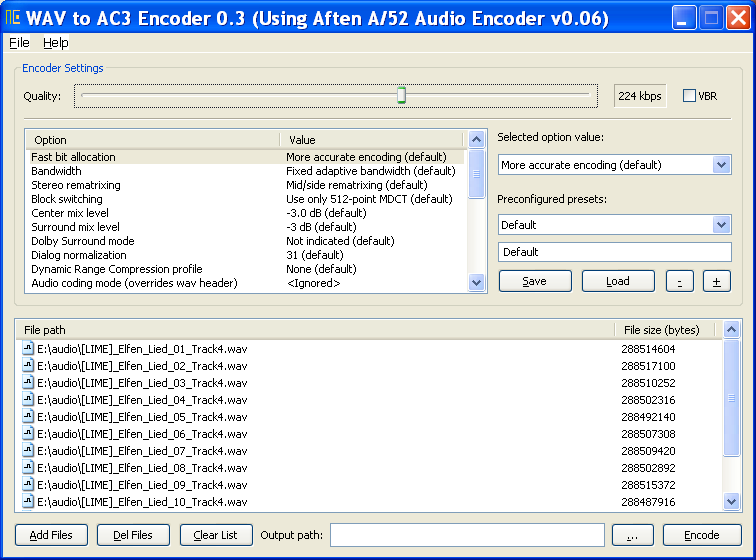The width and height of the screenshot is (756, 560).
Task: Click the file list scrollbar thumb
Action: [731, 397]
